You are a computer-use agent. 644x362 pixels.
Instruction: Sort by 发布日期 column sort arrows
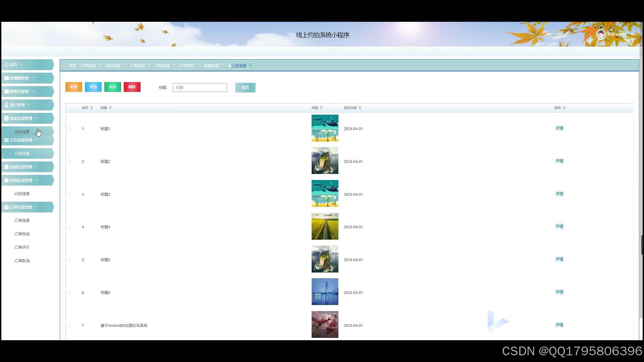click(x=360, y=108)
